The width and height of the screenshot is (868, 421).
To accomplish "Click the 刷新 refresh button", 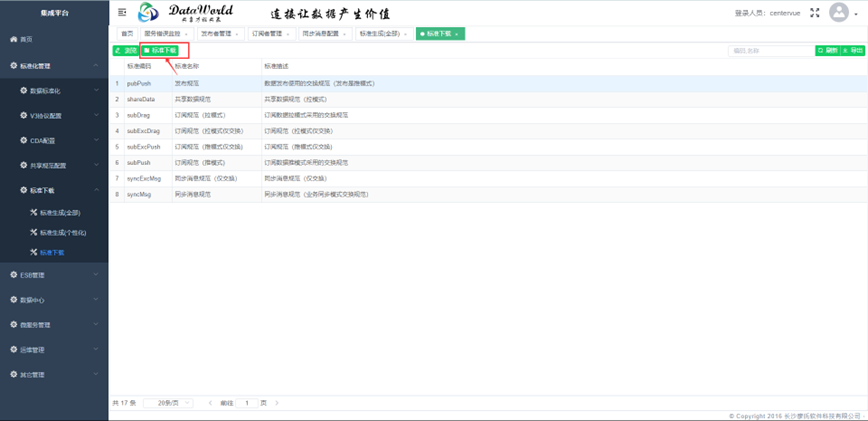I will point(828,50).
